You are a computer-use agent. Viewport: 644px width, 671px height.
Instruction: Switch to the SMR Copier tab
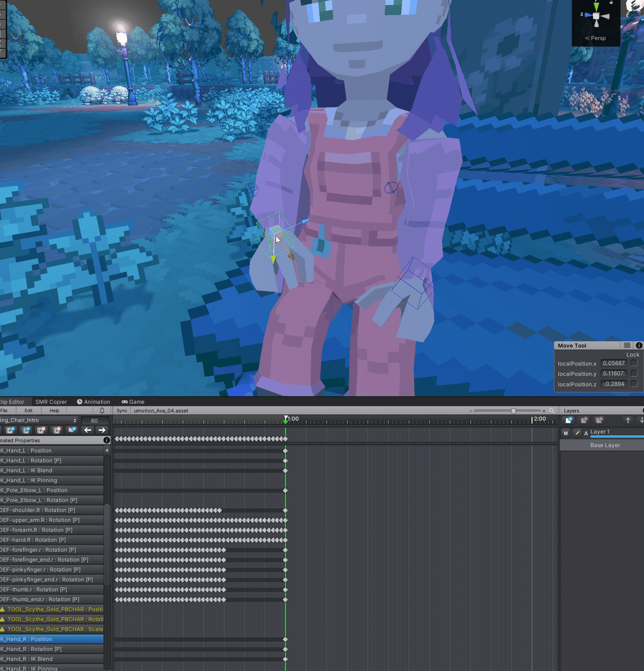pos(51,402)
